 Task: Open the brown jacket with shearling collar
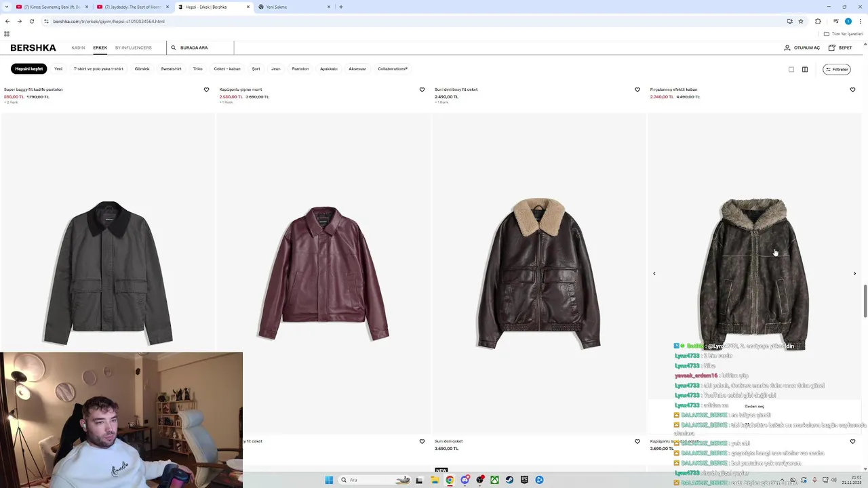pyautogui.click(x=538, y=272)
